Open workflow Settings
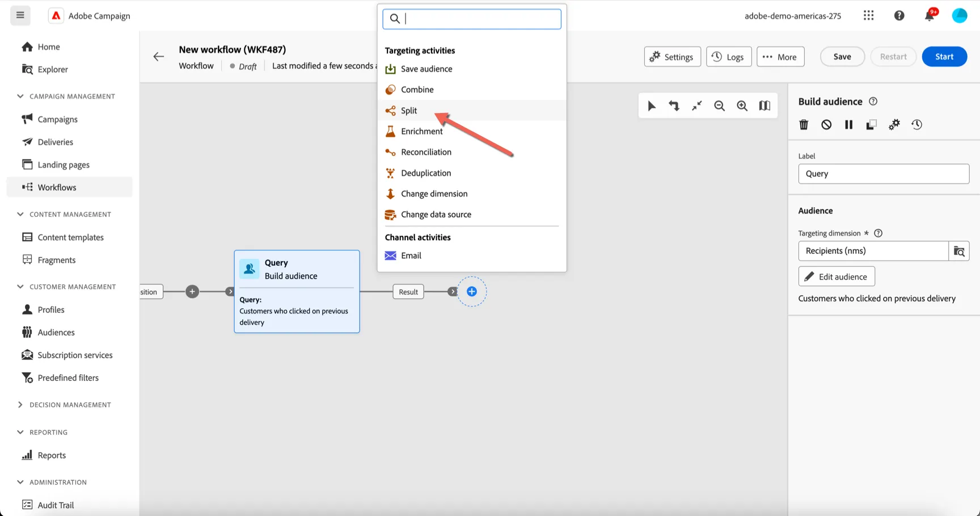 coord(672,56)
